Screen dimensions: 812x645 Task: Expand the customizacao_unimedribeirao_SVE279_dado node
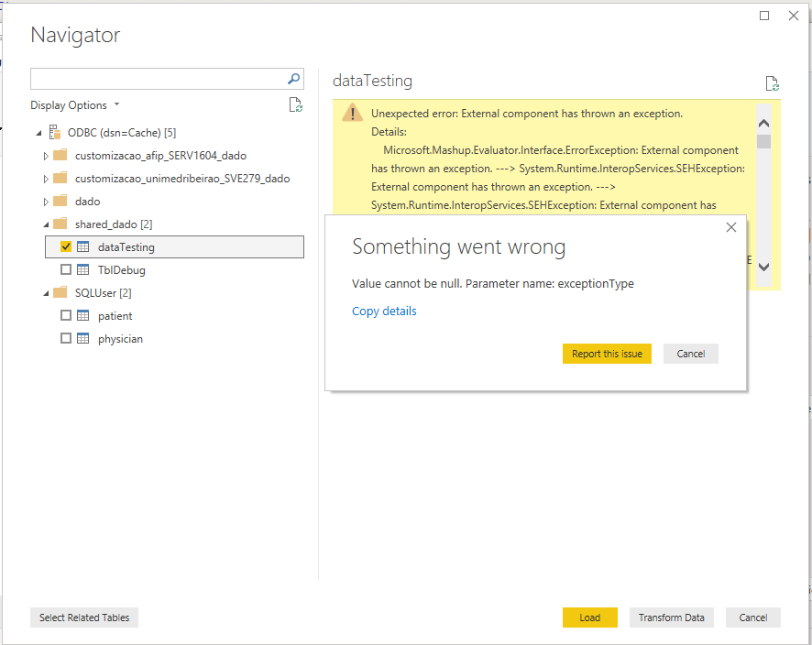coord(46,179)
